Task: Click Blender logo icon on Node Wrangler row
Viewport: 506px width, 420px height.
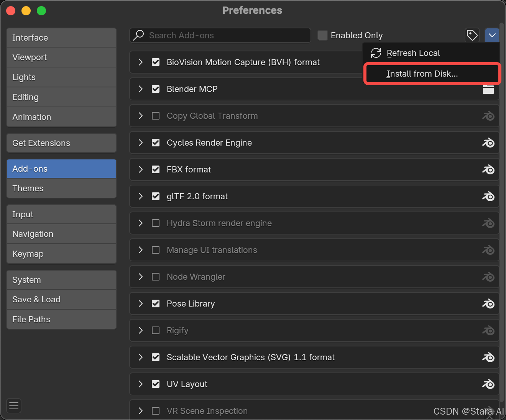Action: (488, 277)
